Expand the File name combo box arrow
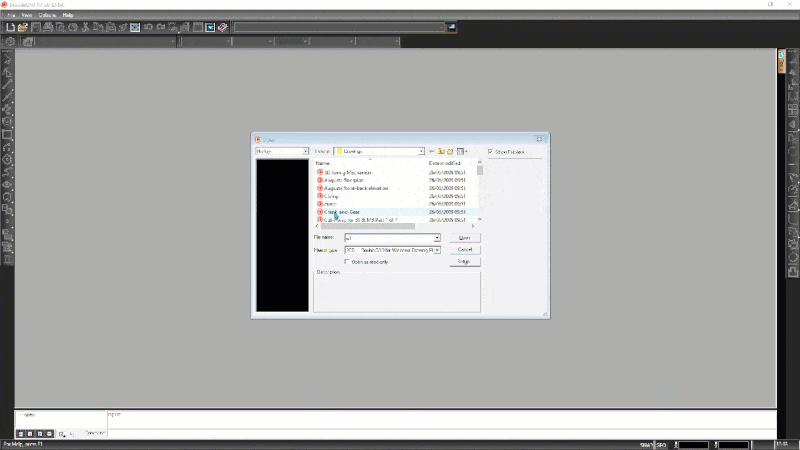Viewport: 800px width, 450px height. coord(437,238)
